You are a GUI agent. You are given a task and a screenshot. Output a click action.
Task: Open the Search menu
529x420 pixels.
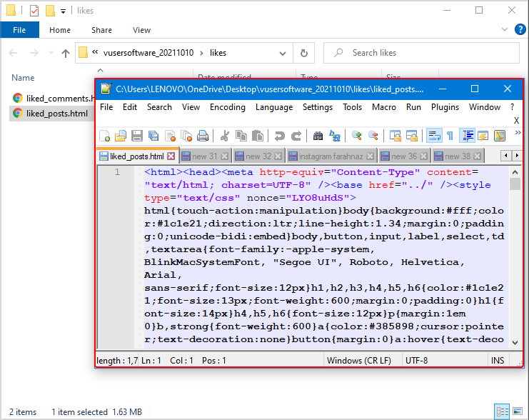point(159,107)
